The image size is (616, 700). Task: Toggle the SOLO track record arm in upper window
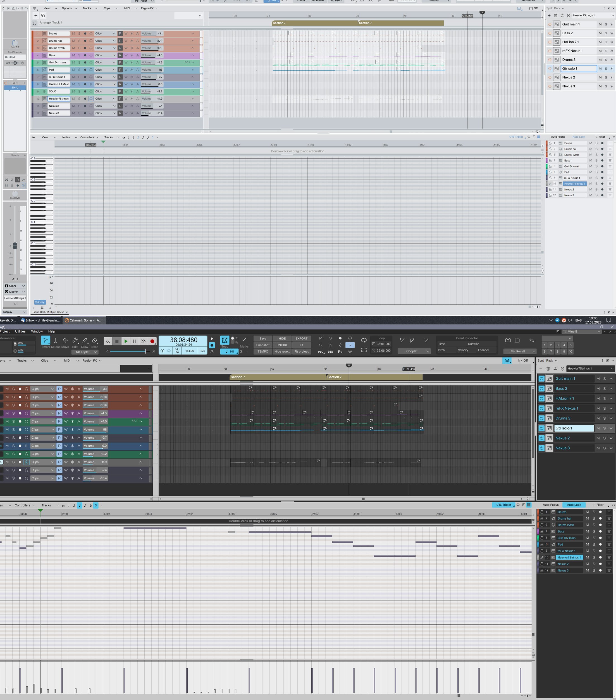point(85,91)
